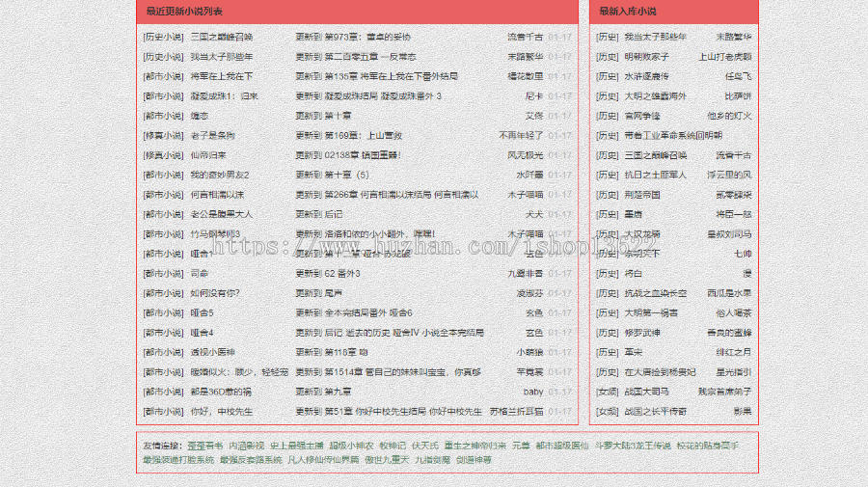Open novel 都是36D惹的祸
Viewport: 868px width, 487px height.
[221, 392]
